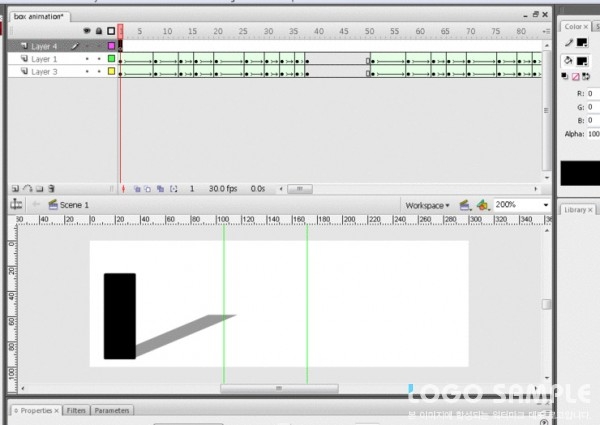Click the Edit Symbols icon
This screenshot has height=425, width=600.
tap(484, 205)
